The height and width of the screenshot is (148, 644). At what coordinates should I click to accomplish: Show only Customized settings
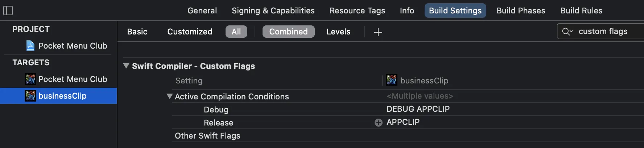[x=190, y=32]
